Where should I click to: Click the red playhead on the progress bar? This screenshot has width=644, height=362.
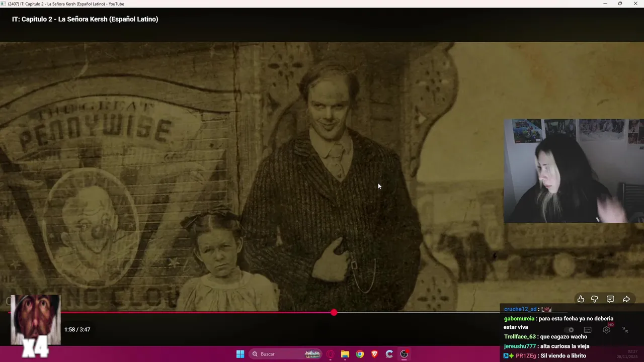point(334,313)
